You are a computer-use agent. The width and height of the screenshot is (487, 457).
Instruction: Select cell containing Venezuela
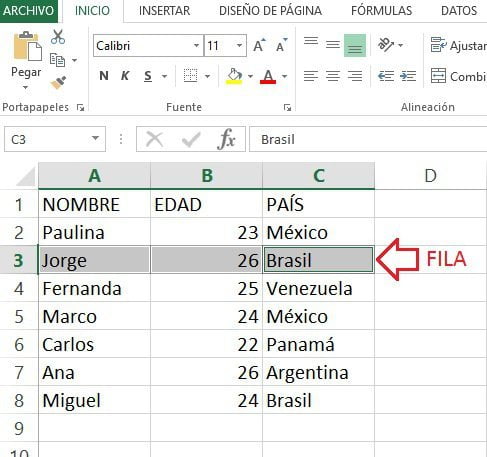click(318, 288)
